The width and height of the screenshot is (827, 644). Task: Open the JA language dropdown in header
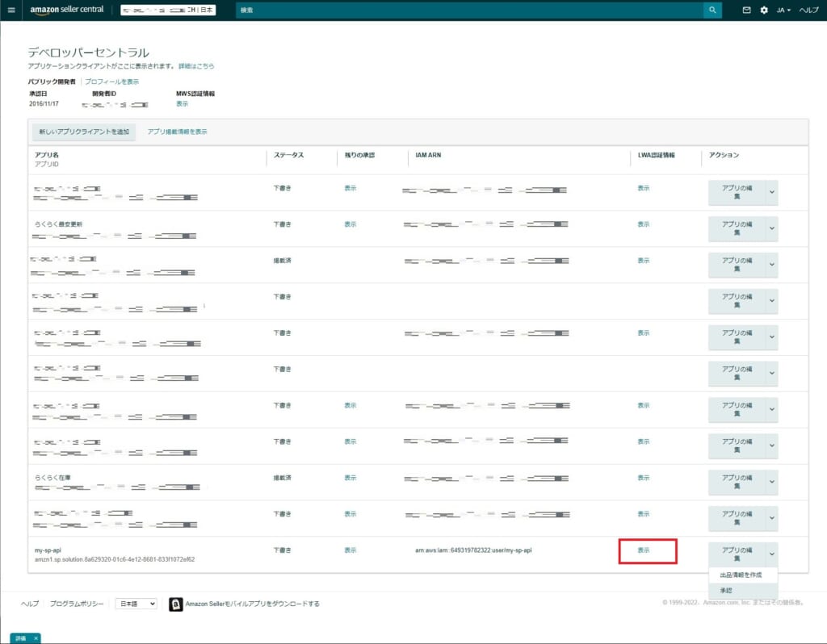[783, 10]
